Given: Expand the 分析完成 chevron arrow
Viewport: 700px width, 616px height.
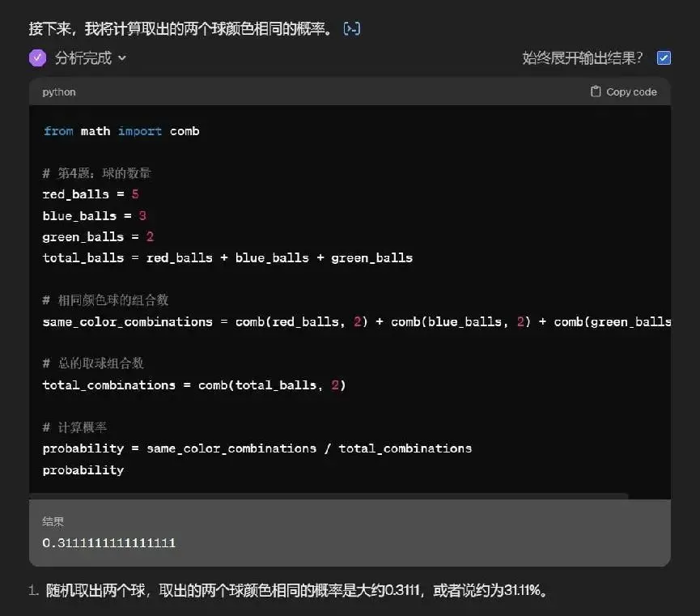Looking at the screenshot, I should [x=122, y=58].
